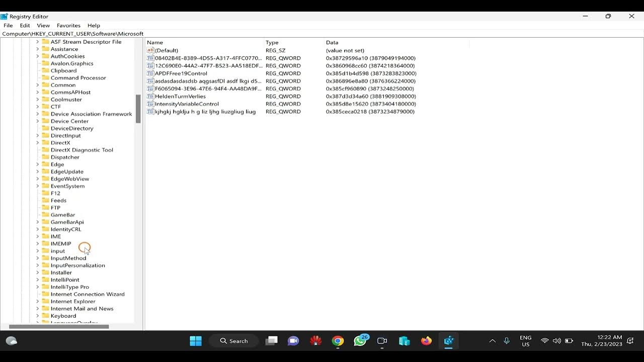644x362 pixels.
Task: Select value 12C690E0-44A2-47F7-B523-AA518EDF...
Action: (x=208, y=65)
